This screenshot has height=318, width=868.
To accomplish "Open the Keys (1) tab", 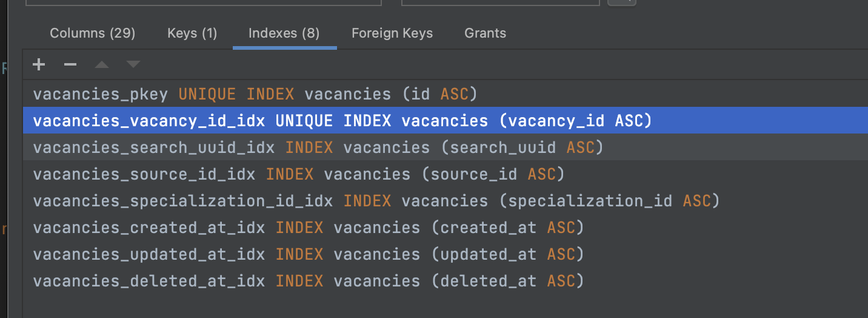I will pyautogui.click(x=192, y=33).
